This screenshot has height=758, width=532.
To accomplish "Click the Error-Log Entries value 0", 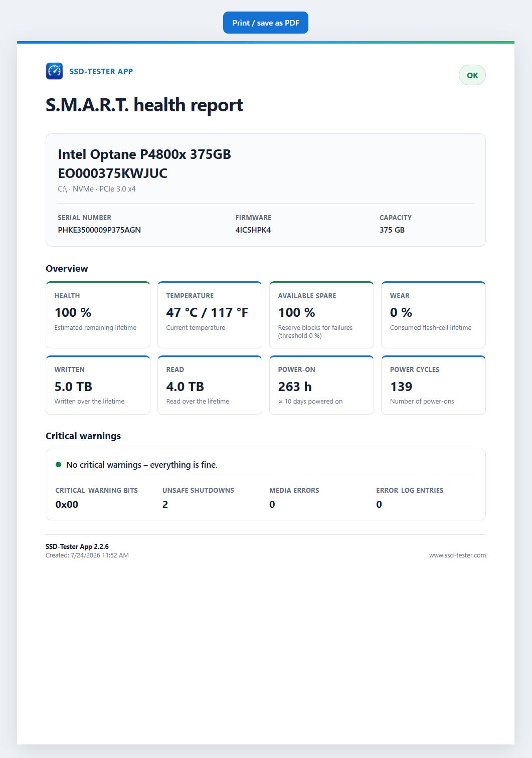I will click(379, 504).
